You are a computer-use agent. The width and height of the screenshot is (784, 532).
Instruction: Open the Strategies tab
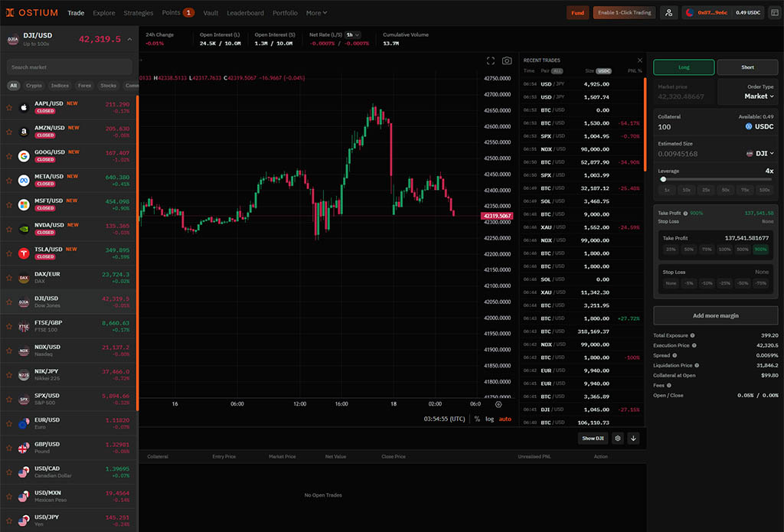[x=139, y=13]
